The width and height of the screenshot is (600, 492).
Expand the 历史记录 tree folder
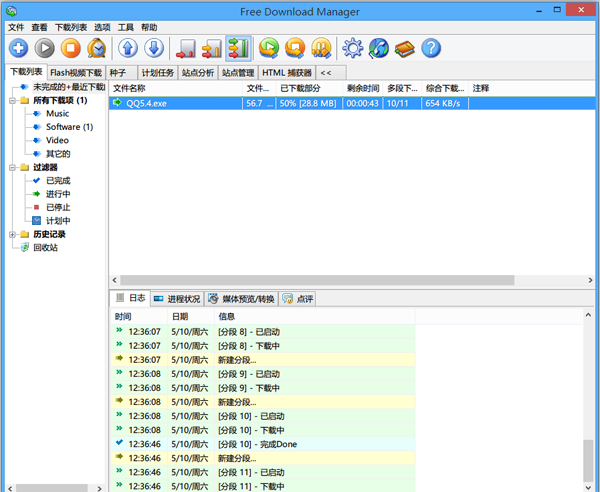[12, 234]
